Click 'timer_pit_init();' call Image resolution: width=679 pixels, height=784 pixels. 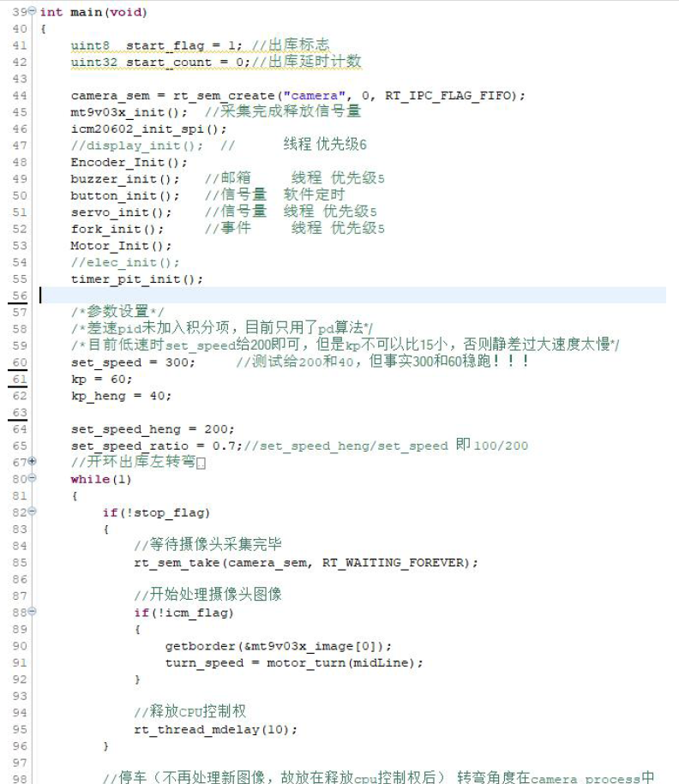point(136,279)
